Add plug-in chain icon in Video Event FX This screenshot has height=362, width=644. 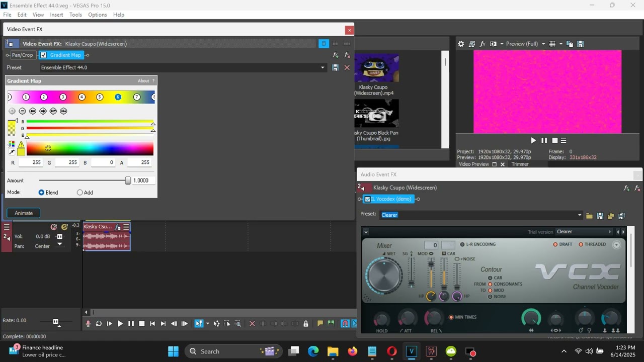(336, 55)
